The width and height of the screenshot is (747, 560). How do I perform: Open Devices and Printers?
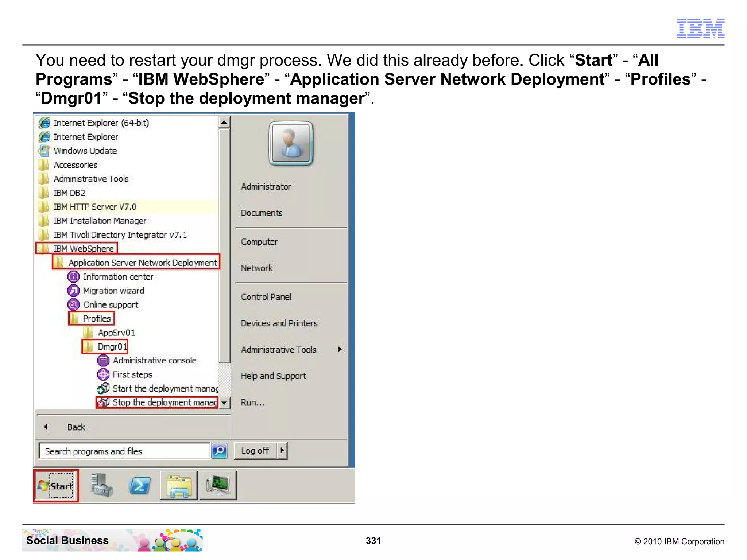(x=279, y=323)
